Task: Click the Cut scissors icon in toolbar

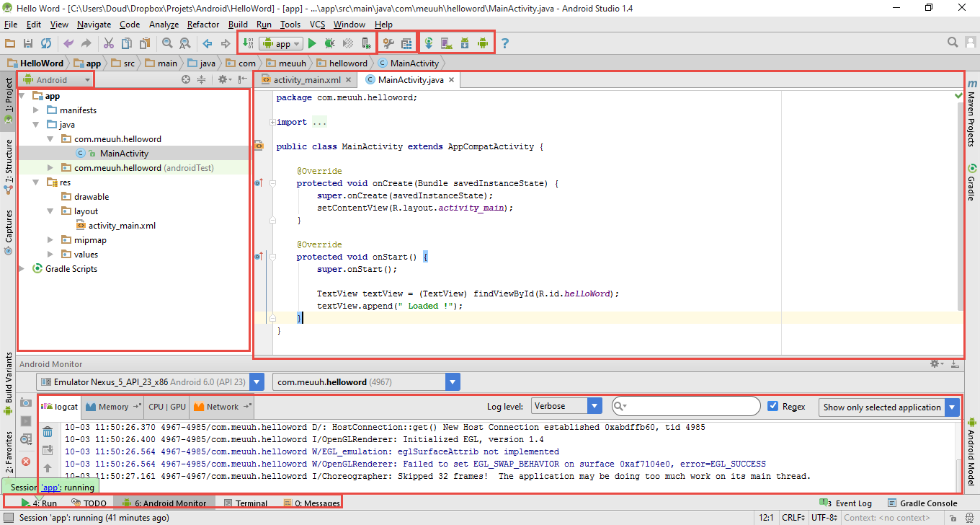Action: [109, 43]
